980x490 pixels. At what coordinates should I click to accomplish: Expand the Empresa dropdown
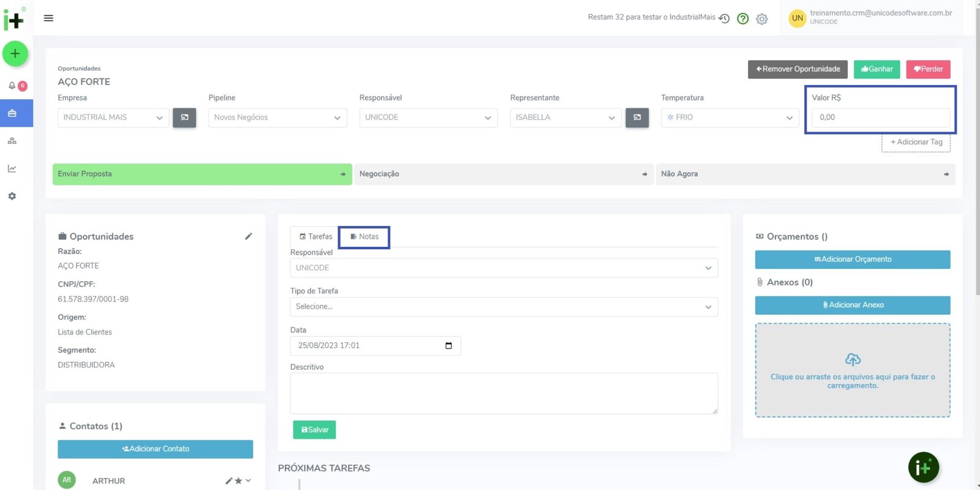tap(113, 118)
